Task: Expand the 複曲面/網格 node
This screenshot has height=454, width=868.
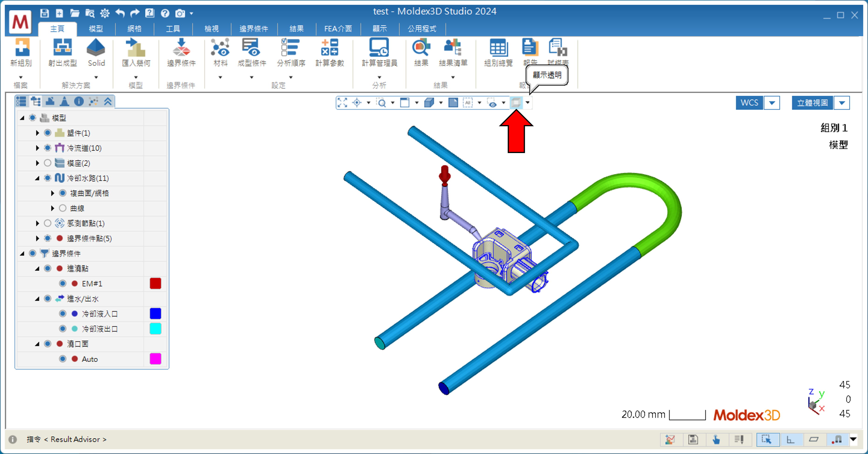Action: (53, 193)
